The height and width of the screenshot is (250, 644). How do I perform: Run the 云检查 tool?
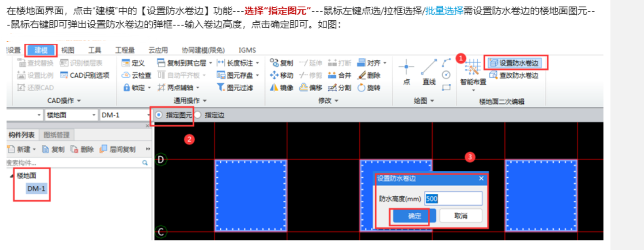(136, 75)
